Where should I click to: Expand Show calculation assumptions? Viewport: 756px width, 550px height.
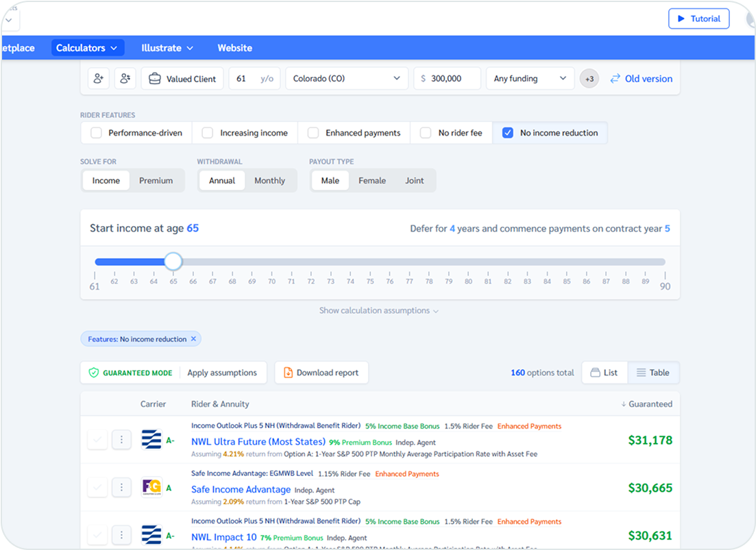379,311
